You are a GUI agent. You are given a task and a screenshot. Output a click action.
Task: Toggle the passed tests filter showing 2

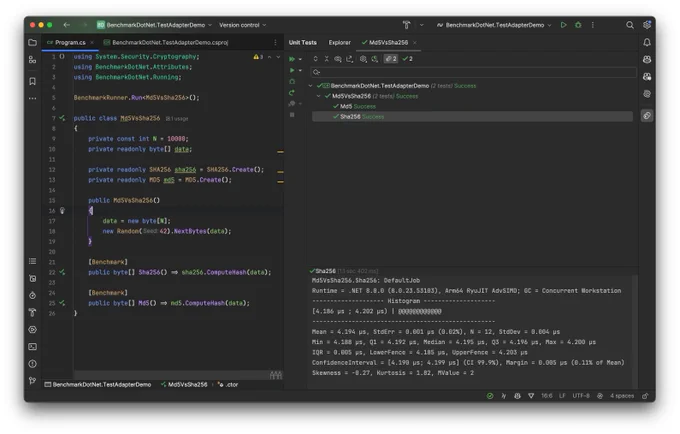[408, 59]
